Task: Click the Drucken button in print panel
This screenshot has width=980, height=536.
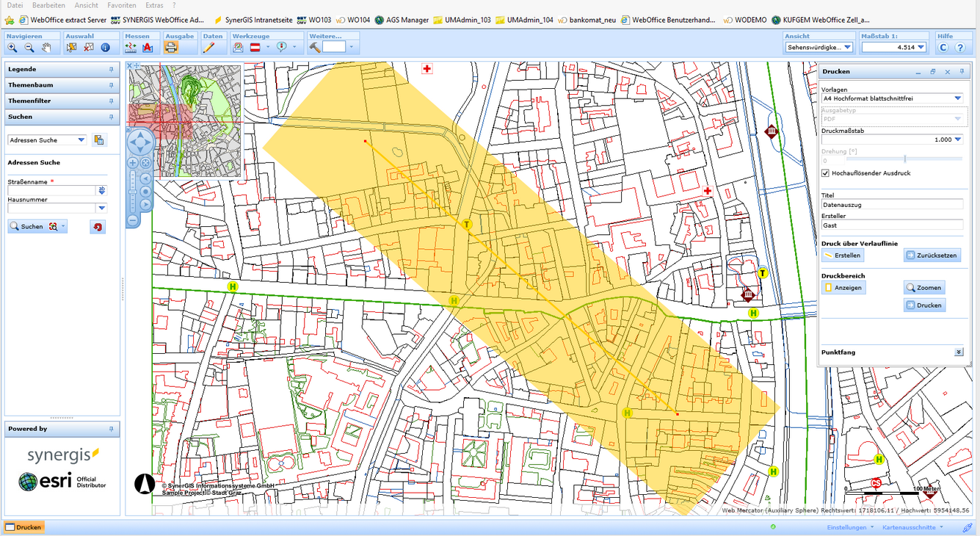Action: [x=924, y=305]
